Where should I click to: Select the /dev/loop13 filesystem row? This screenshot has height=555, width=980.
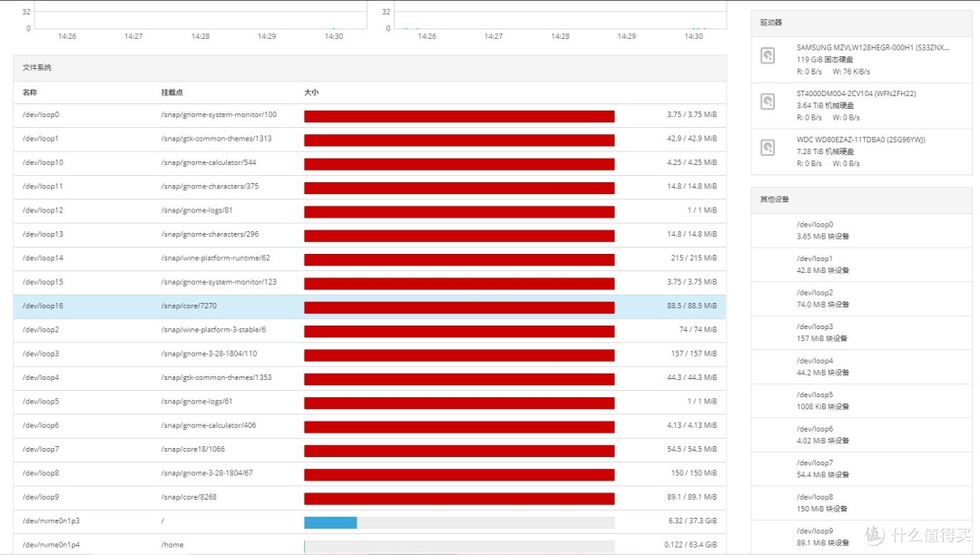coord(369,235)
